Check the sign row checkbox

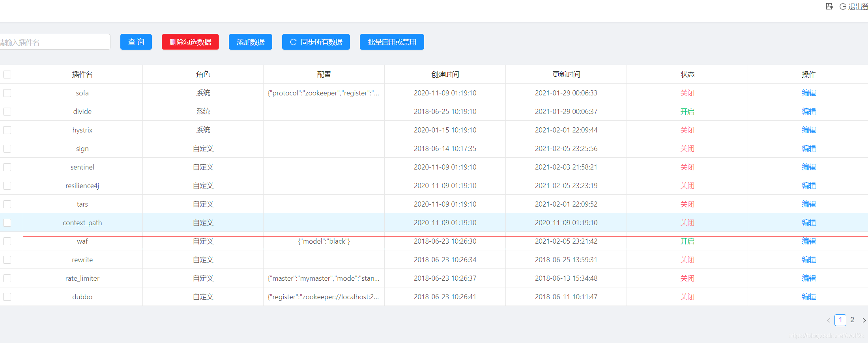point(7,149)
